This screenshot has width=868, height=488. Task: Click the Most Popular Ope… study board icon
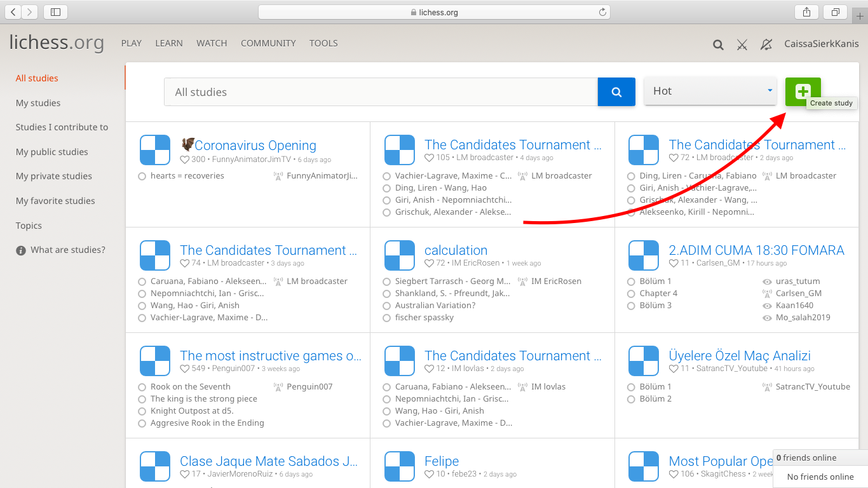(x=644, y=466)
